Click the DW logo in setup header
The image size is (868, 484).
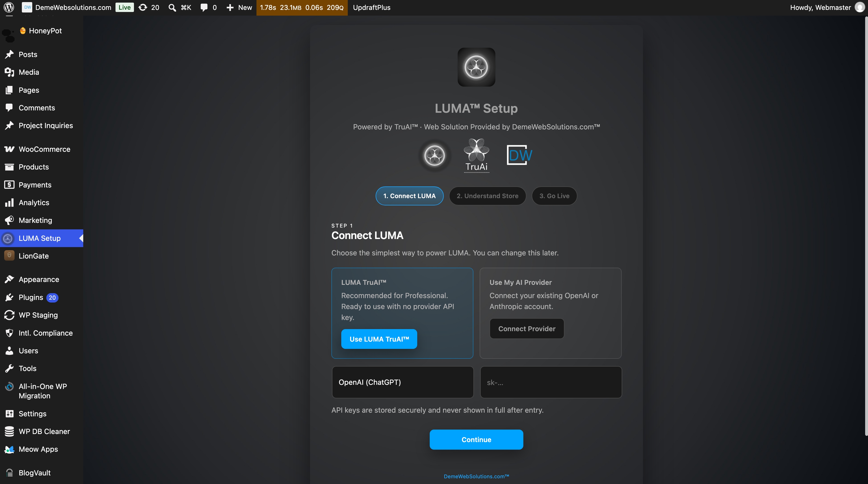point(520,155)
